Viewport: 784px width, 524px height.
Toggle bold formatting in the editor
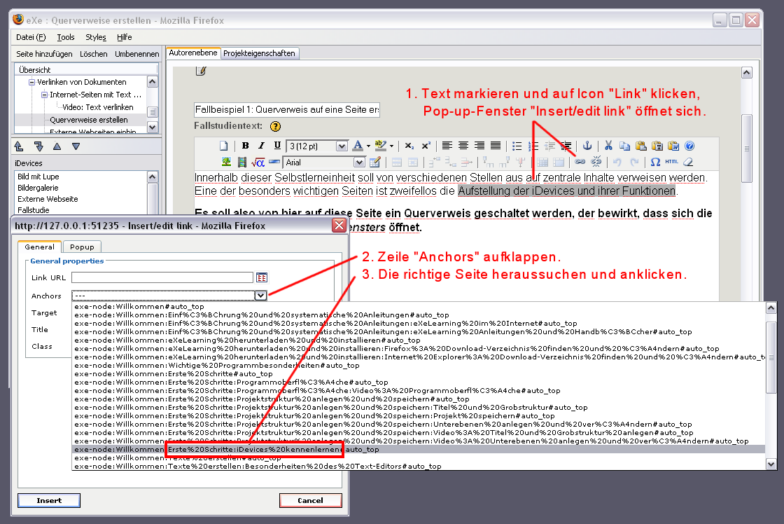tap(245, 146)
